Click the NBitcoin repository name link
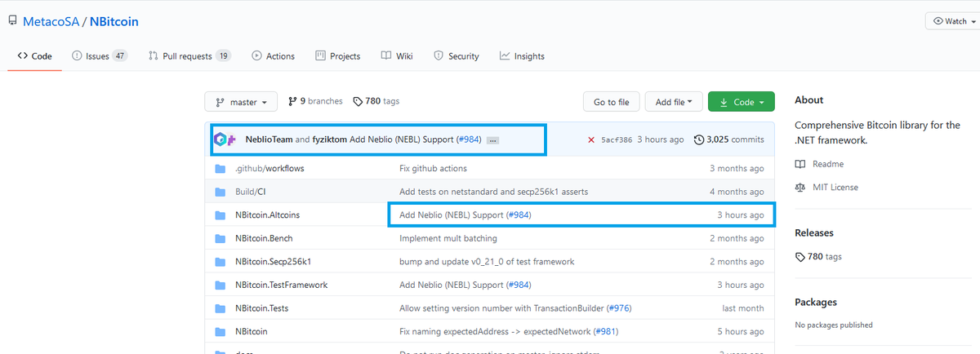980x354 pixels. 114,22
